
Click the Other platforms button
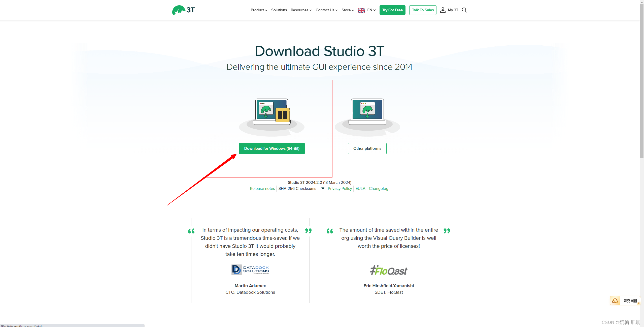coord(367,148)
